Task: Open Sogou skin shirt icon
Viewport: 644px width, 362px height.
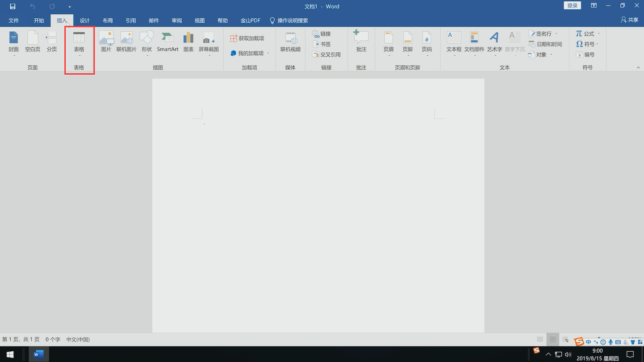Action: click(633, 342)
